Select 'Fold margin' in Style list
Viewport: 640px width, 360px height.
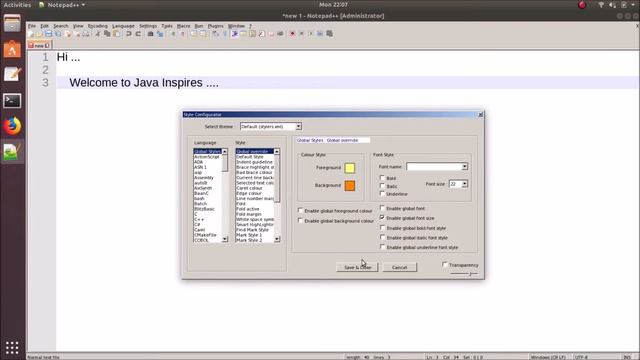(x=249, y=214)
